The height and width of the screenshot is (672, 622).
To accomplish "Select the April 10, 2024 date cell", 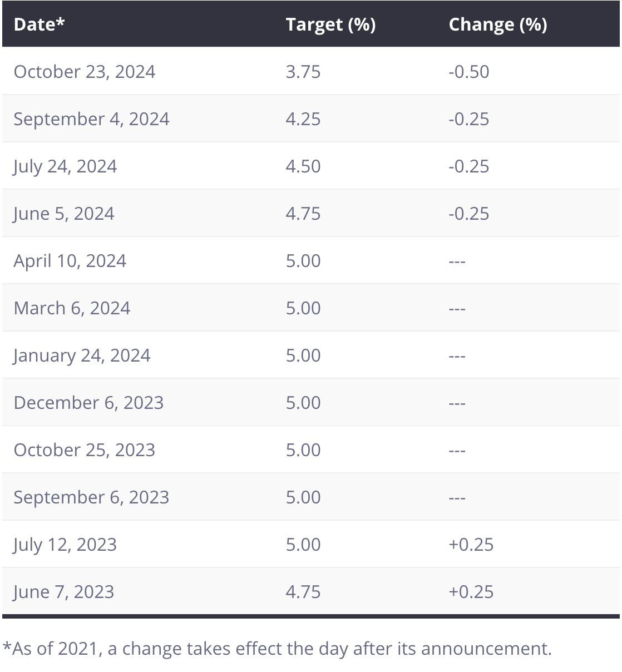I will click(x=70, y=261).
